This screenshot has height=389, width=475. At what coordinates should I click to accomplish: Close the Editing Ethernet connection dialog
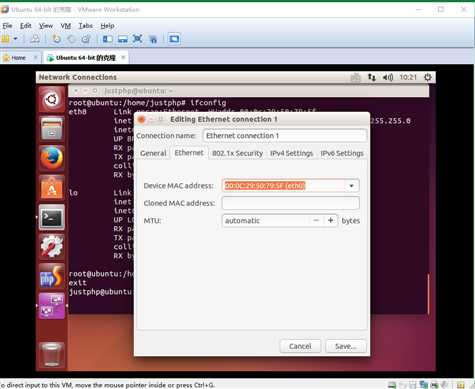(141, 119)
